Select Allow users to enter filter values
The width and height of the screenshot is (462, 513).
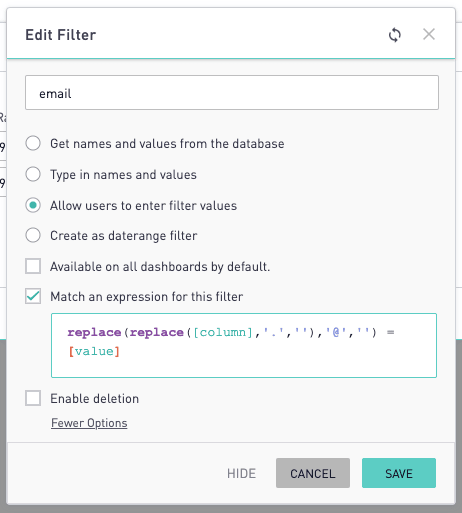pos(33,205)
